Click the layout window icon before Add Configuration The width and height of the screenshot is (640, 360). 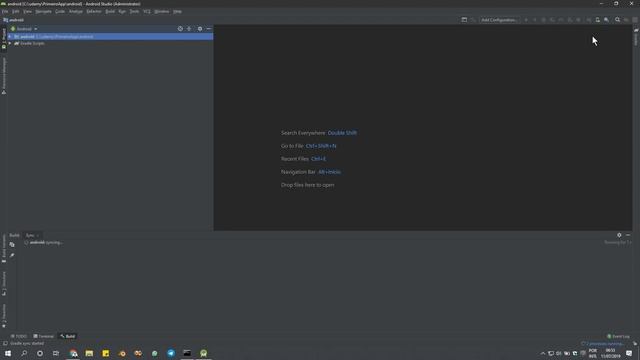tap(464, 20)
